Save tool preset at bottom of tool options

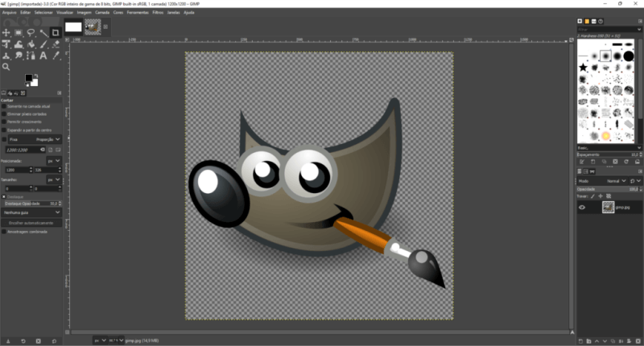coord(8,341)
